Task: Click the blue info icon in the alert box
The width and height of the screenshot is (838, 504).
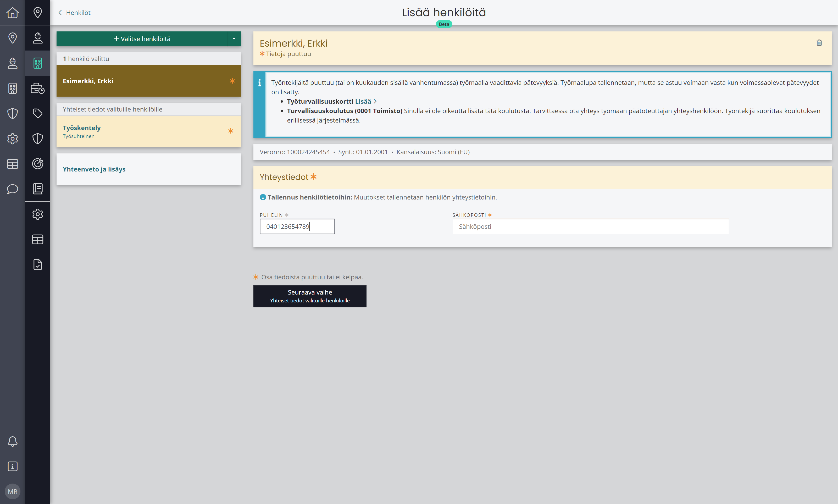Action: [x=259, y=83]
